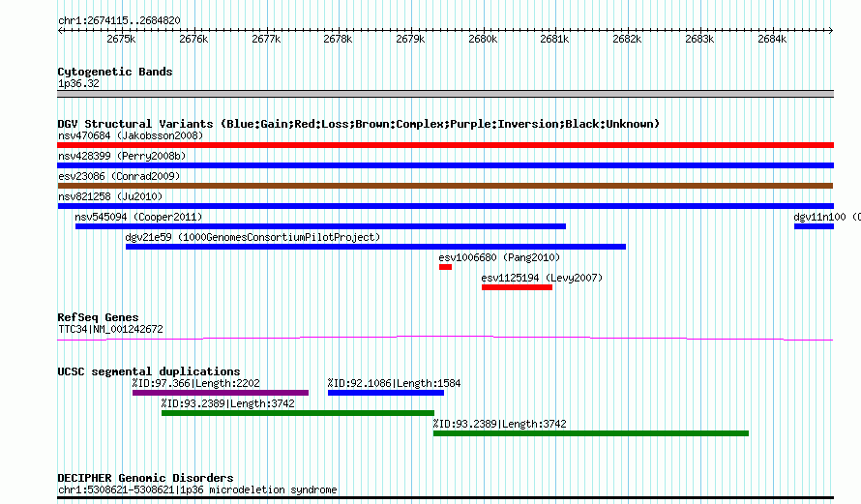Click the gray 1p36.32 cytogenetic band bar
861x504 pixels.
click(445, 94)
